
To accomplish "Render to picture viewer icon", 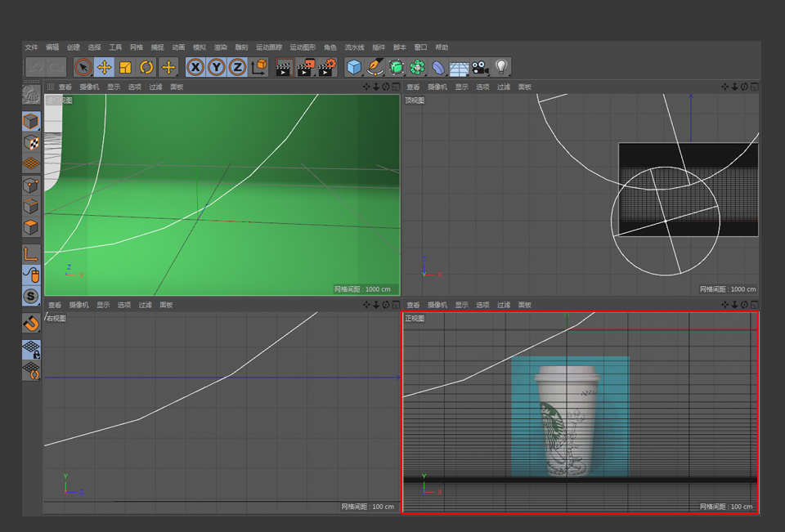I will pos(305,67).
